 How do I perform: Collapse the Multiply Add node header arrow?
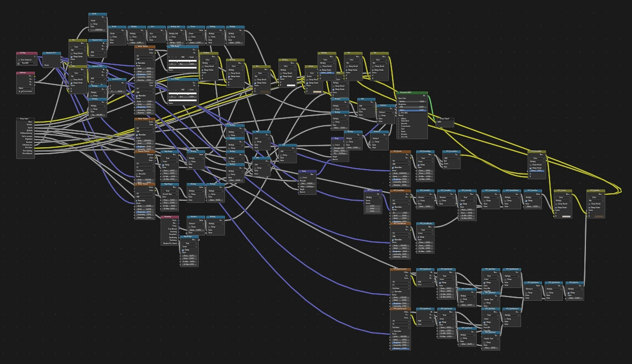click(169, 27)
